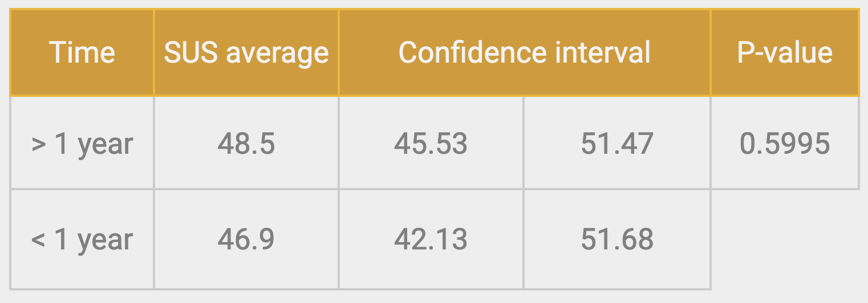Click the word 'SUS' in header

[191, 52]
